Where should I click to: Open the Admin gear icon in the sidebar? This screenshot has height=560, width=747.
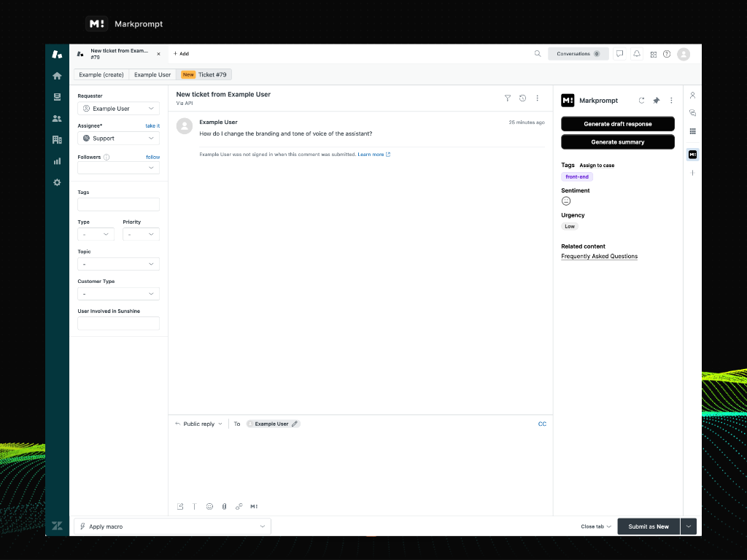57,182
